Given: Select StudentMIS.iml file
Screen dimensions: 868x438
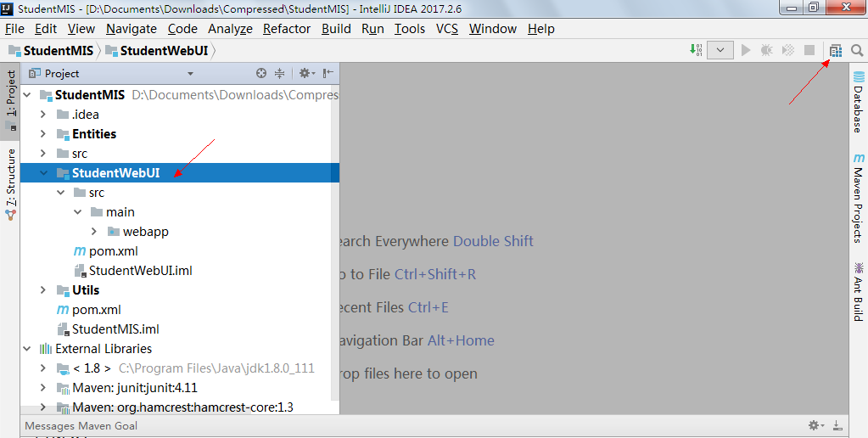Looking at the screenshot, I should (108, 328).
